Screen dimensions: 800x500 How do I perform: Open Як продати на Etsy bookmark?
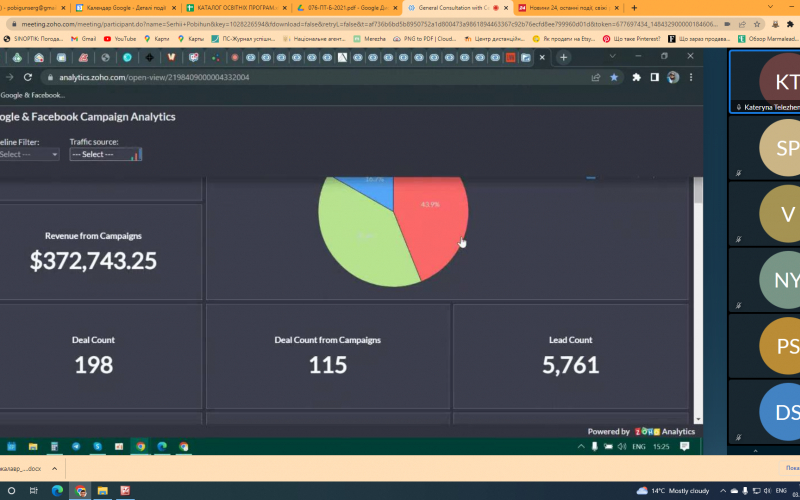coord(564,38)
